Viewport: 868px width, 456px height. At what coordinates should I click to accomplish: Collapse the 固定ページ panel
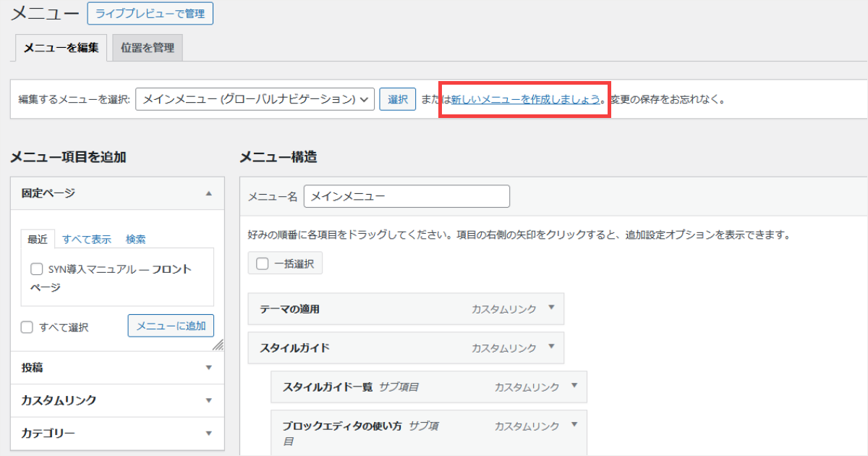tap(210, 193)
